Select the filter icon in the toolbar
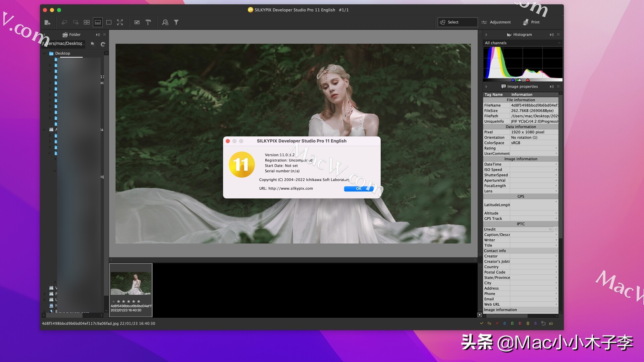644x362 pixels. pyautogui.click(x=176, y=22)
